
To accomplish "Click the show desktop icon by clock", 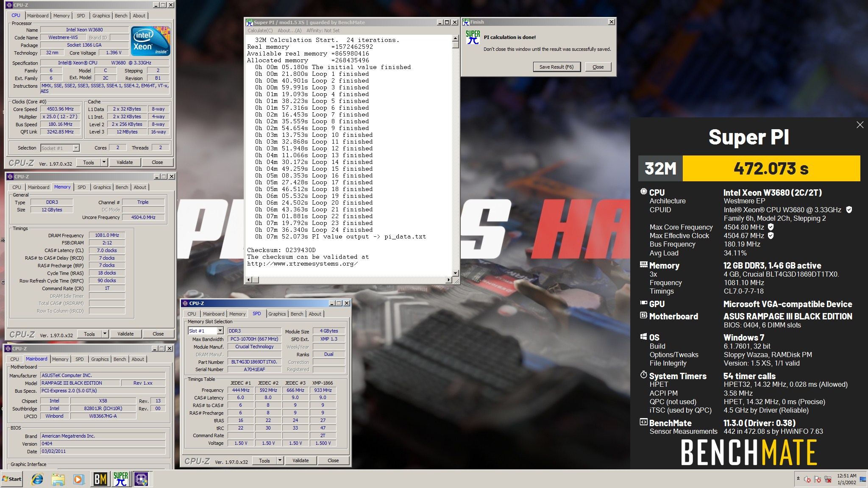I will [x=862, y=479].
